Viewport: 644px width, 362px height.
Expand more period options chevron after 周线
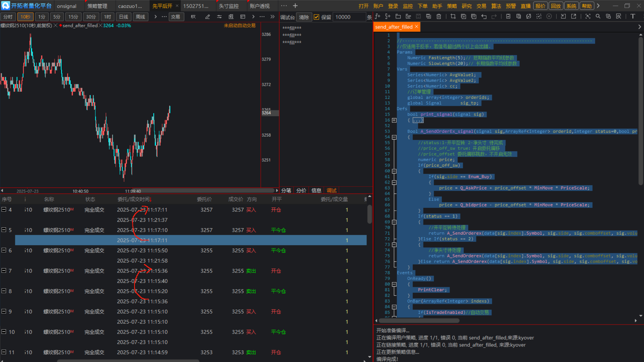coord(156,17)
